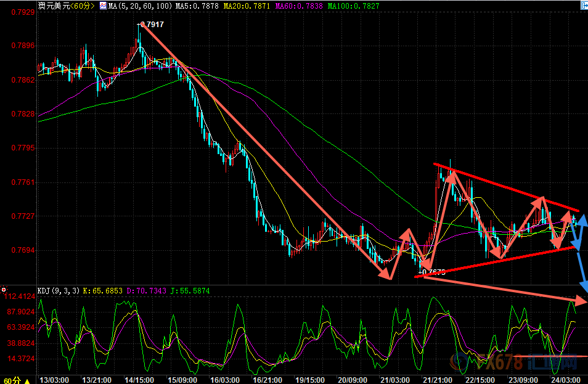Click the 0.7862 price axis label
The width and height of the screenshot is (588, 384).
pyautogui.click(x=23, y=80)
